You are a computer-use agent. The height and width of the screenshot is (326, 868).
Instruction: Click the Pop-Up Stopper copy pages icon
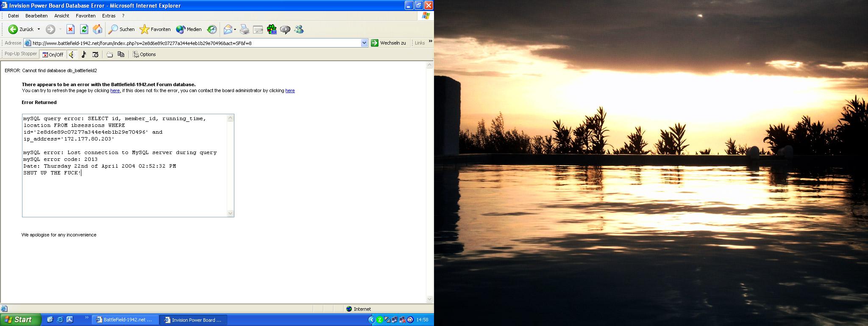tap(121, 54)
